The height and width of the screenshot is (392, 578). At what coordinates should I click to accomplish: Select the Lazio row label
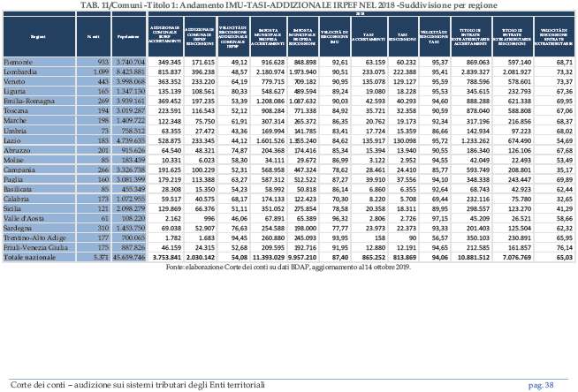12,140
